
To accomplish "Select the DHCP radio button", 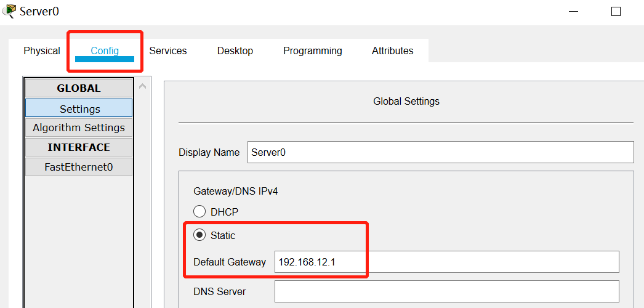I will [x=199, y=212].
